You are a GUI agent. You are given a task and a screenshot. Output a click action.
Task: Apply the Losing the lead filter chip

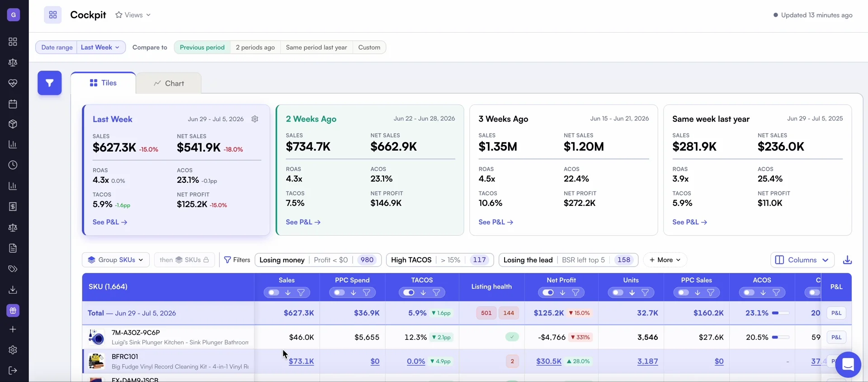click(568, 260)
